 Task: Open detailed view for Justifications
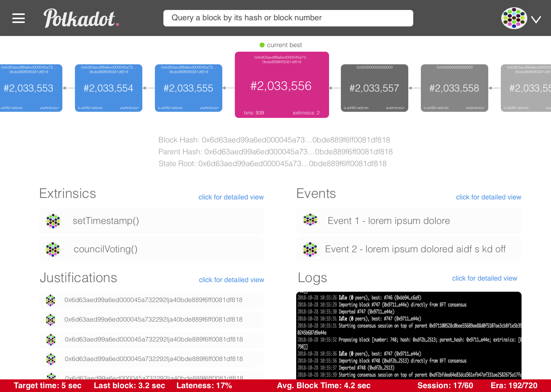[x=231, y=280]
